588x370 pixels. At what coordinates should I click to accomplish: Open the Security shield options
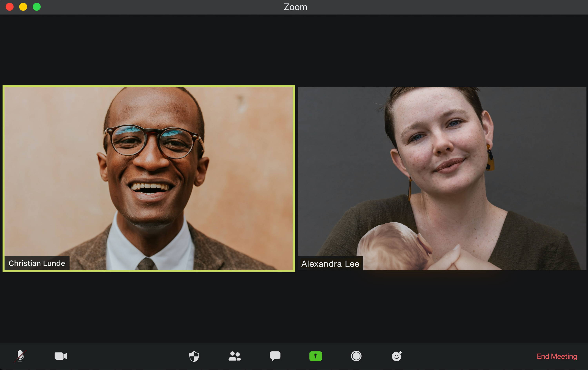194,356
